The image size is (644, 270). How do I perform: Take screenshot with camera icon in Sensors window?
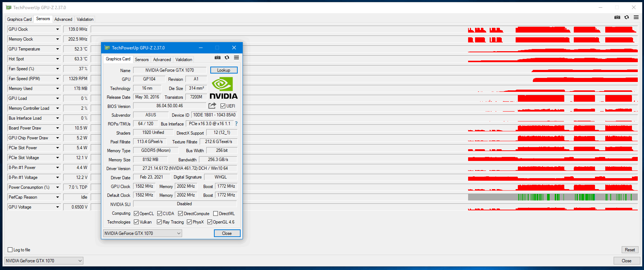coord(617,17)
